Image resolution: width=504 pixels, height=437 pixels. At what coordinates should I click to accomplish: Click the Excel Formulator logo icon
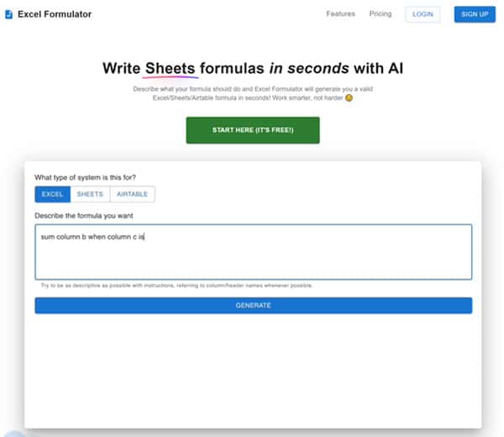pos(9,14)
